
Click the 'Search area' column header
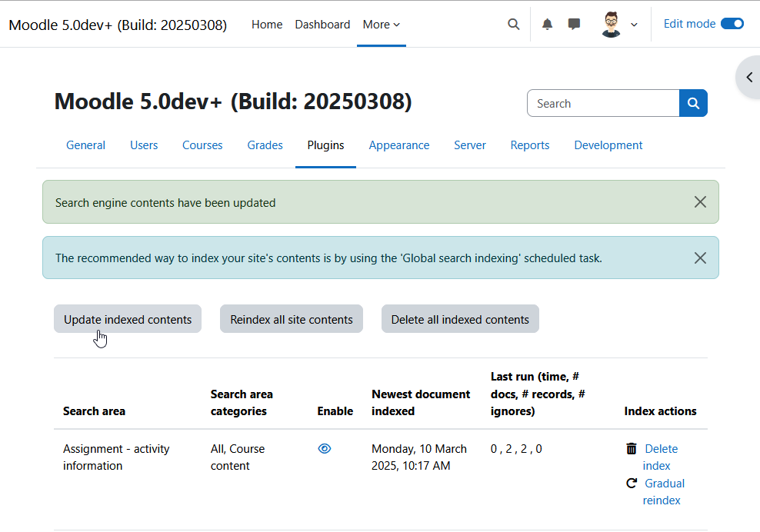[94, 411]
